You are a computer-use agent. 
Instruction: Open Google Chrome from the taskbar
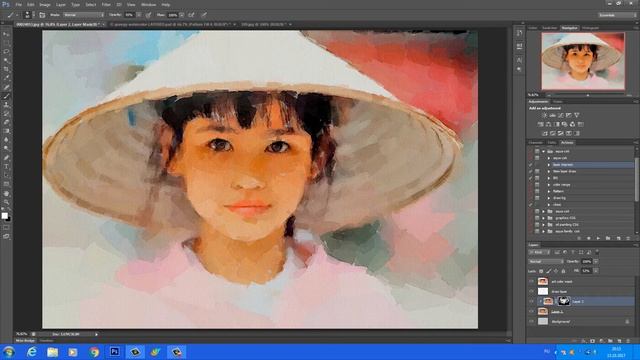(94, 352)
